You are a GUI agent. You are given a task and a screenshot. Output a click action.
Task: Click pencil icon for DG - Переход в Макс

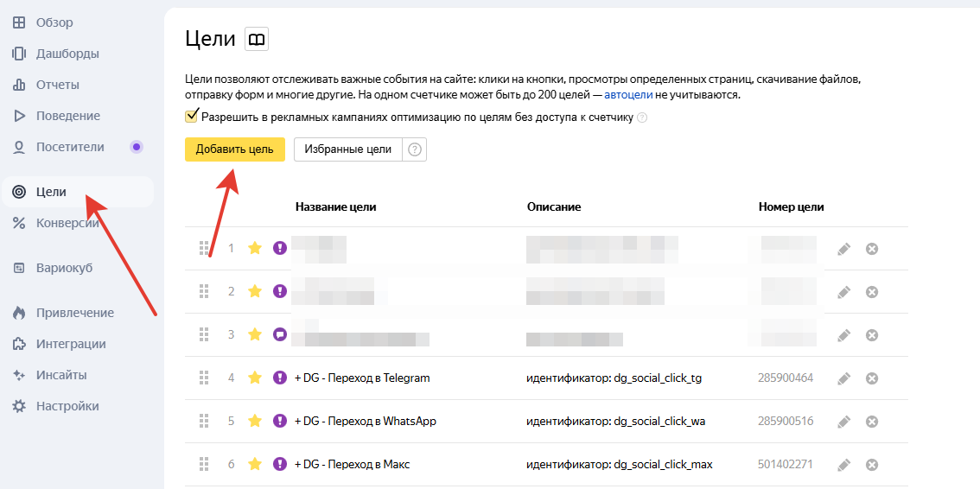[843, 465]
